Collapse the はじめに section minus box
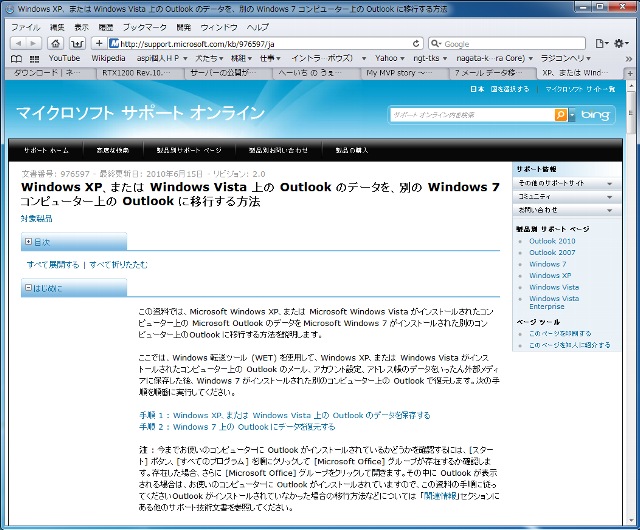The image size is (640, 530). 28,287
